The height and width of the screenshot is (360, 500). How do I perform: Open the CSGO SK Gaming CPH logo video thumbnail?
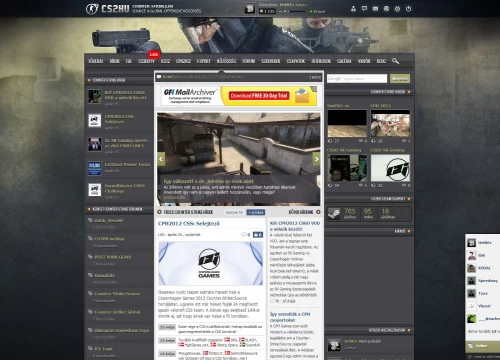[x=390, y=168]
